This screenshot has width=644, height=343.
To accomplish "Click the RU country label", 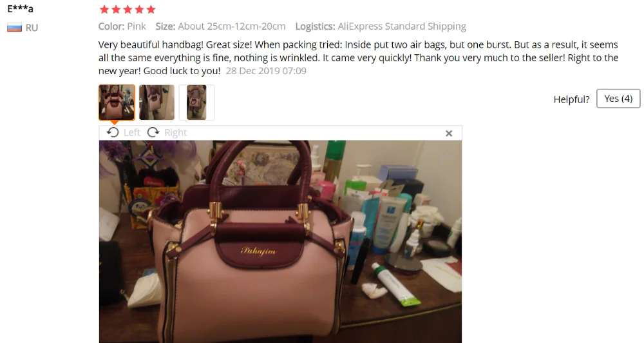I will coord(32,28).
